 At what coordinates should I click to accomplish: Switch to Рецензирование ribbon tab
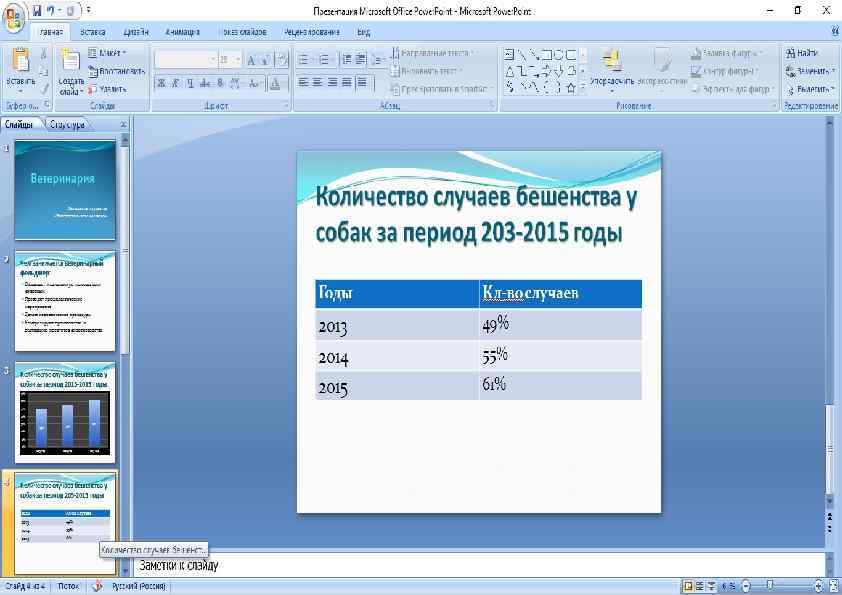point(312,32)
